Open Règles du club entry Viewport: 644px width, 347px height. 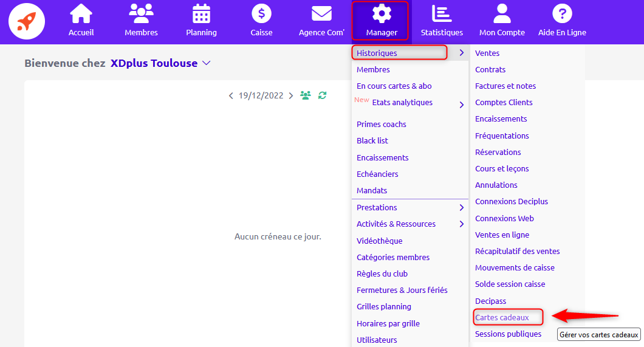click(382, 274)
